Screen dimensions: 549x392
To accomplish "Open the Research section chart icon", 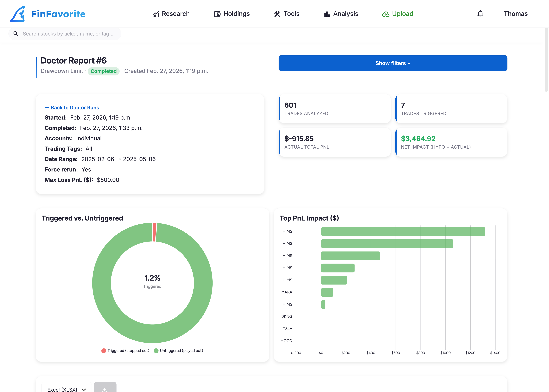I will pos(156,14).
